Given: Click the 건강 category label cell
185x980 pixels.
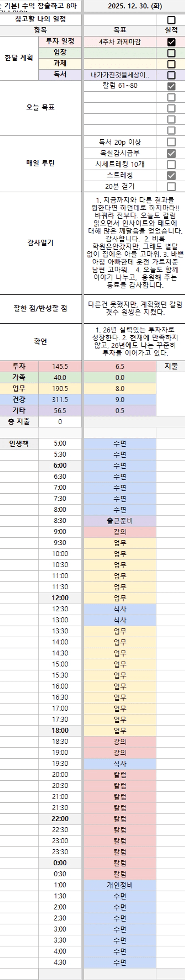Looking at the screenshot, I should (19, 399).
